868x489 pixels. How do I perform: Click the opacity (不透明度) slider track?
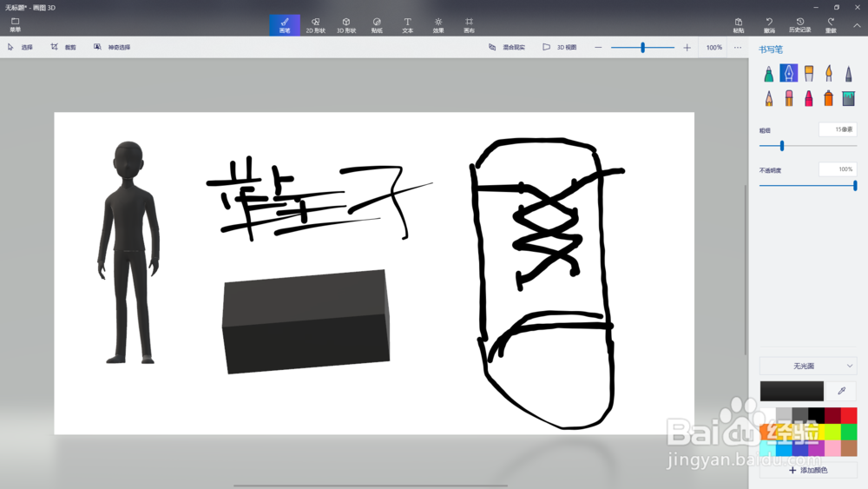click(x=807, y=186)
